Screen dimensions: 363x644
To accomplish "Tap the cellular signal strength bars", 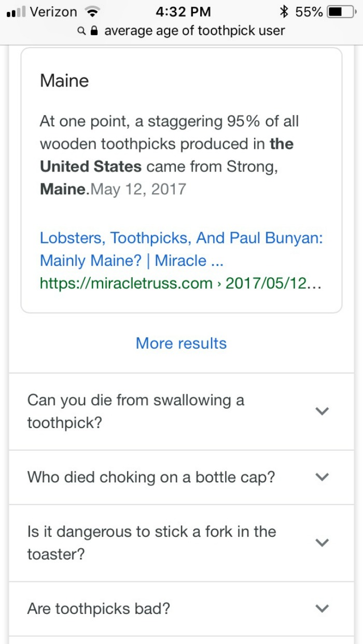I will [17, 12].
